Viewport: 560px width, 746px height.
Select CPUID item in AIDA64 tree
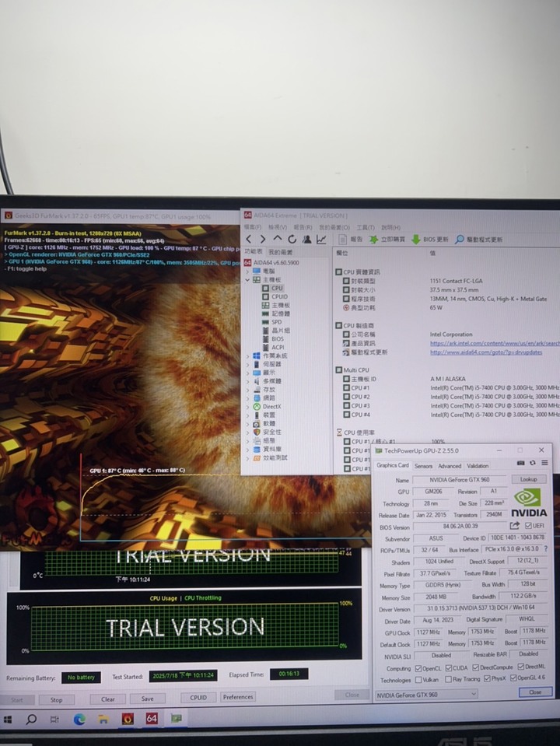point(275,296)
